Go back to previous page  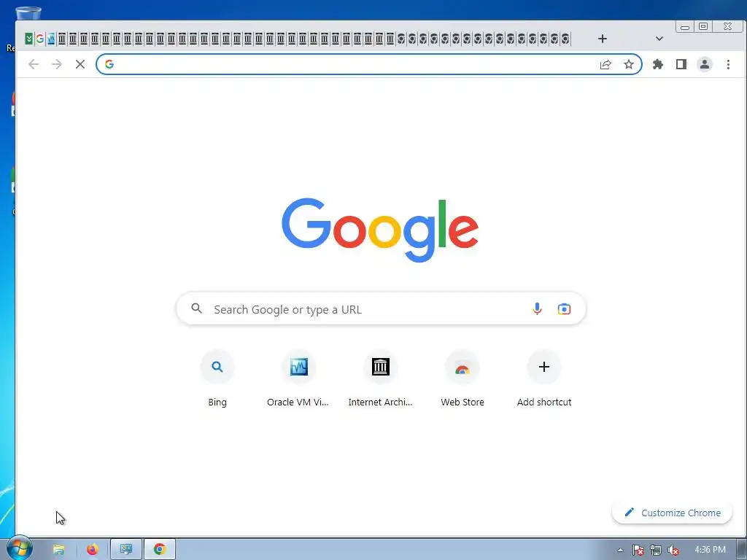(34, 64)
